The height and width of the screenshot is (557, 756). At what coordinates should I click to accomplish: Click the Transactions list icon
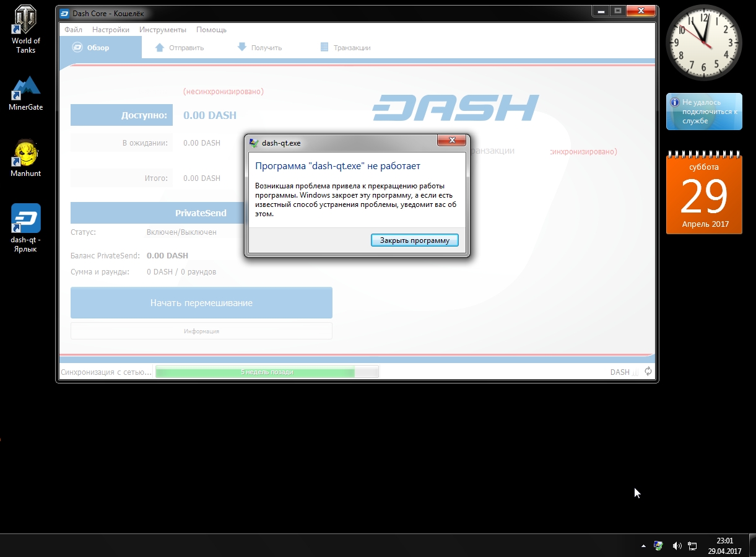(x=324, y=47)
